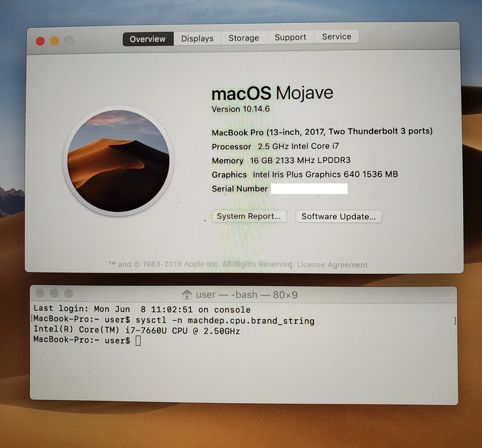482x448 pixels.
Task: Open the System Report button
Action: [249, 216]
